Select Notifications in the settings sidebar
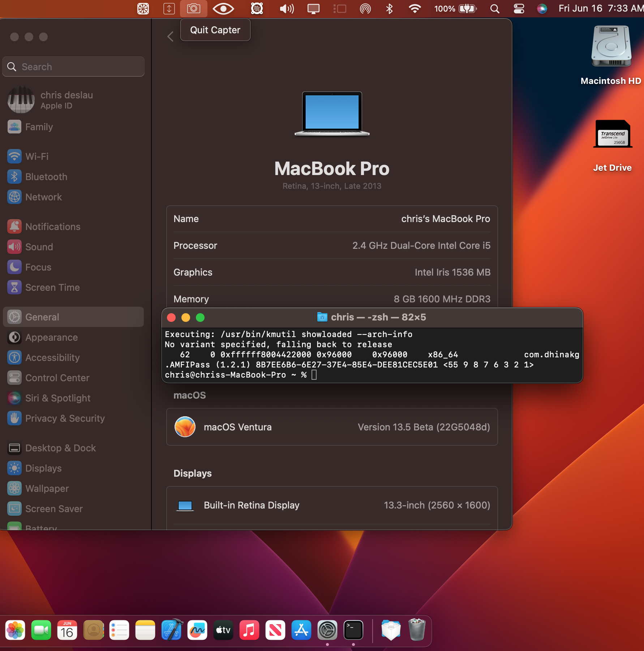The width and height of the screenshot is (644, 651). pyautogui.click(x=53, y=227)
